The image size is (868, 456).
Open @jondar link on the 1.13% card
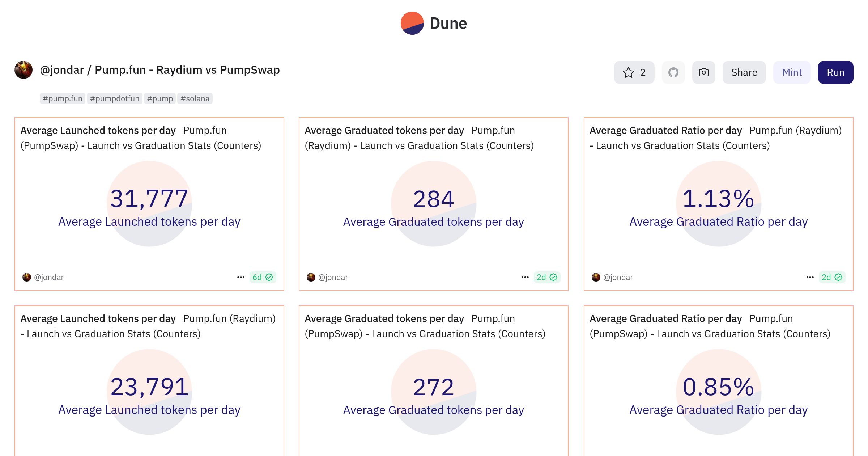click(x=618, y=277)
